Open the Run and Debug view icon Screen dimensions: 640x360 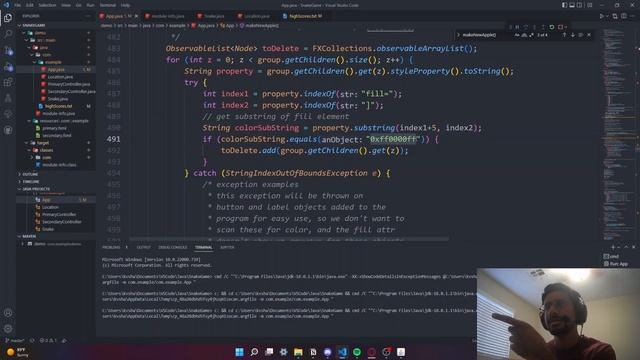(x=8, y=67)
